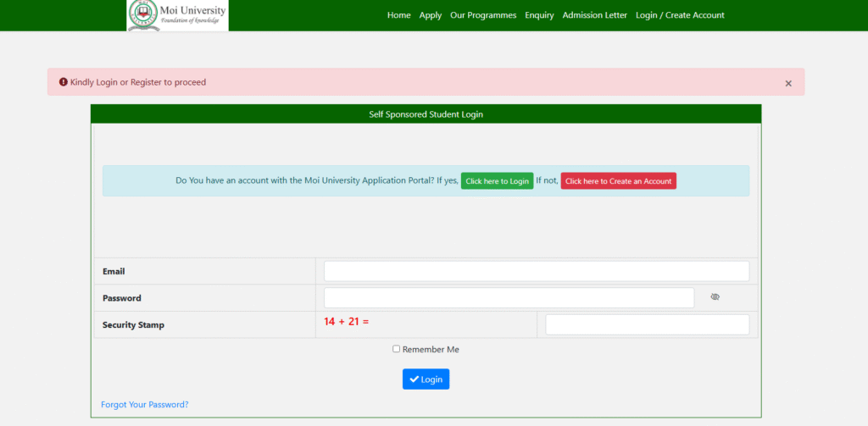Click the green Click here to Login button
868x426 pixels.
pos(497,181)
